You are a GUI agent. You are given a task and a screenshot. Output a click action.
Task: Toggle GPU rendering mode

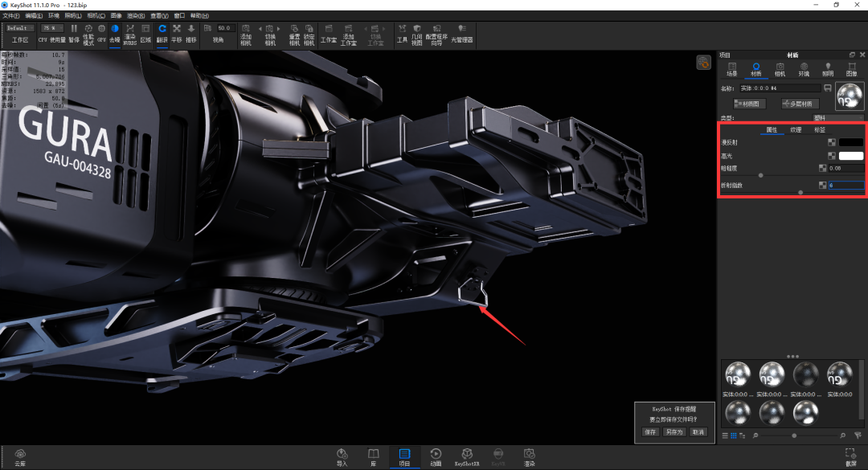click(102, 29)
